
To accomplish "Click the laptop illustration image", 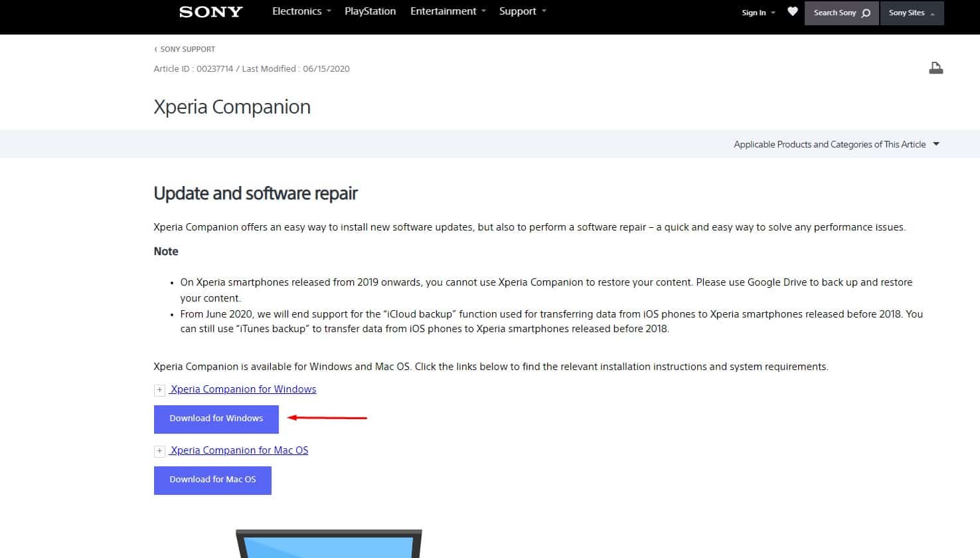I will 329,545.
